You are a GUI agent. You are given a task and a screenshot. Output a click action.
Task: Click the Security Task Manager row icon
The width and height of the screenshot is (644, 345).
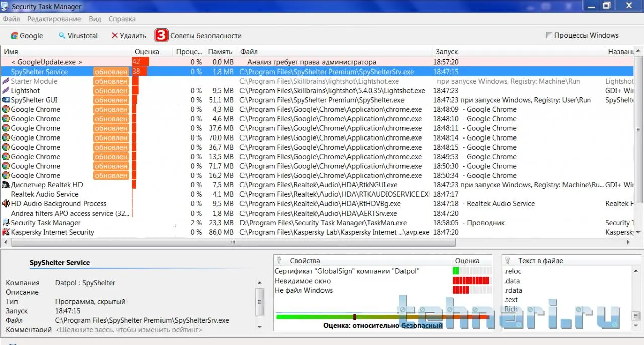pos(6,223)
